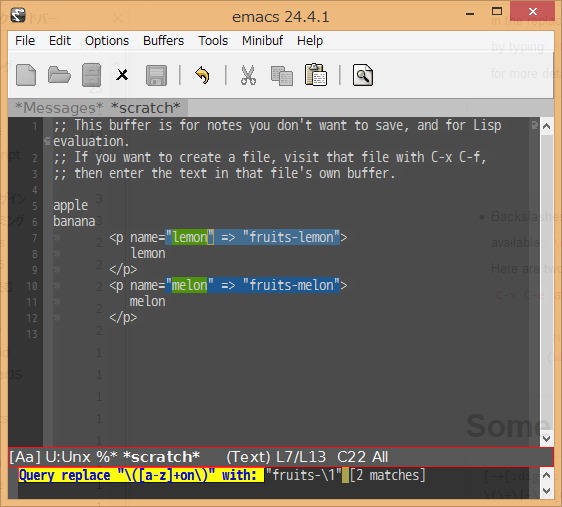Click the Cut scissors icon
562x507 pixels.
click(x=248, y=75)
